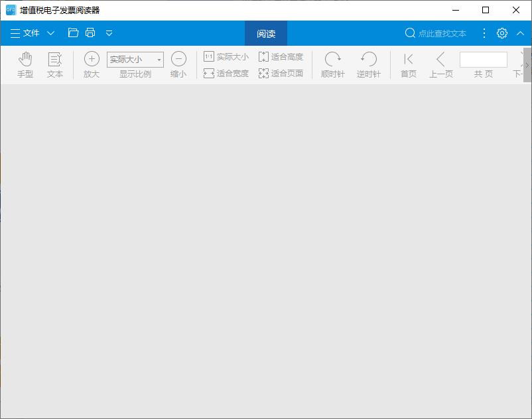
Task: Click the 放大 zoom in button
Action: click(92, 65)
